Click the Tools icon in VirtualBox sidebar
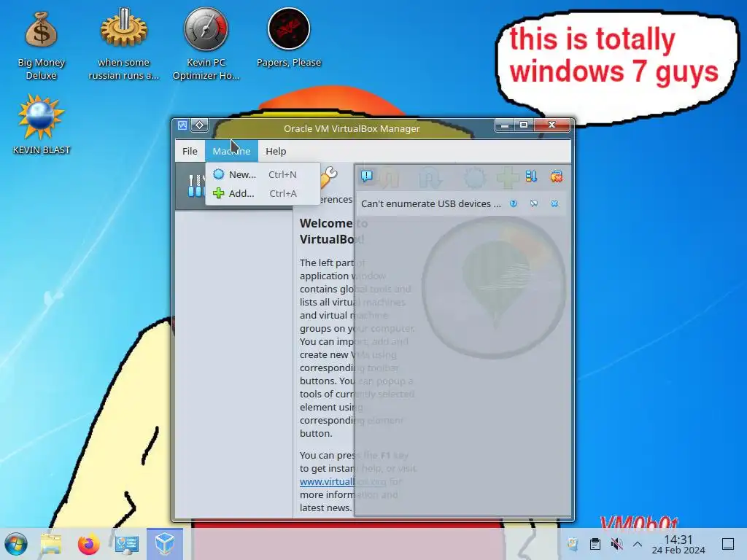747x560 pixels. 196,186
